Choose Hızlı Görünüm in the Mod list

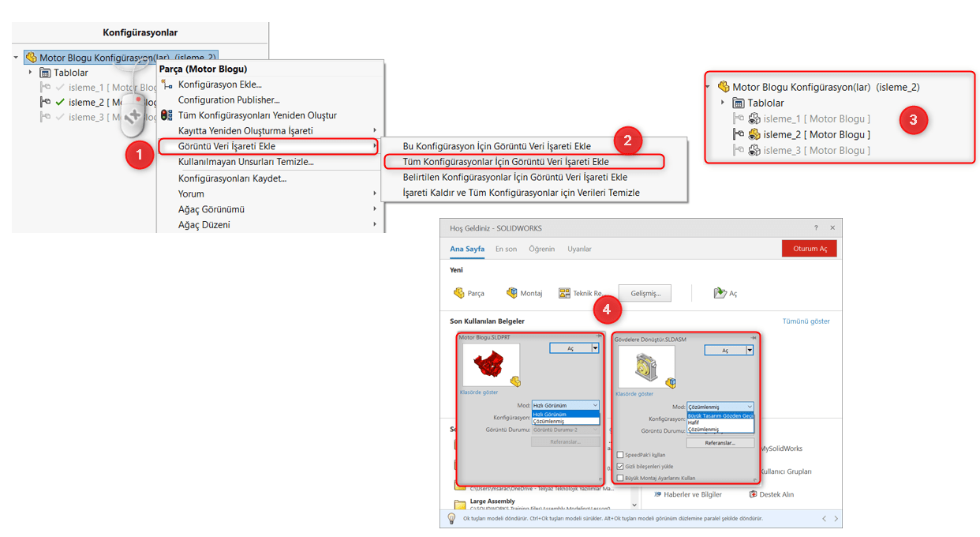click(565, 415)
